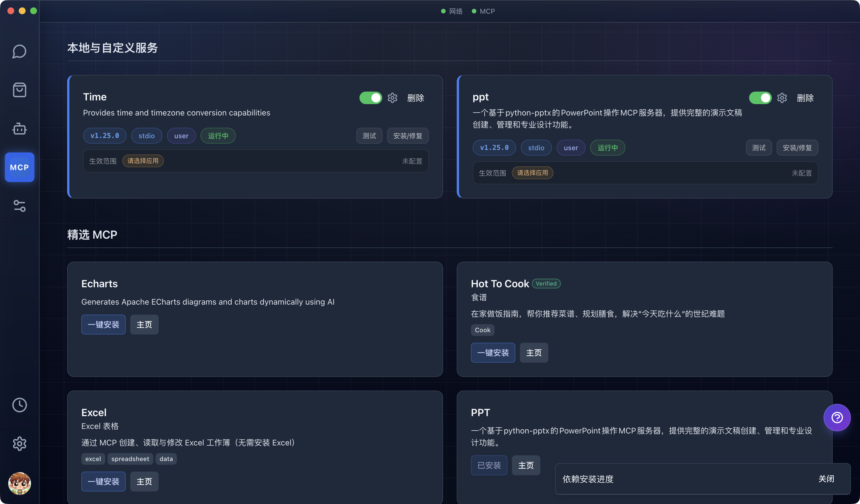860x504 pixels.
Task: Click 安装/修复 for the Time service
Action: [408, 136]
